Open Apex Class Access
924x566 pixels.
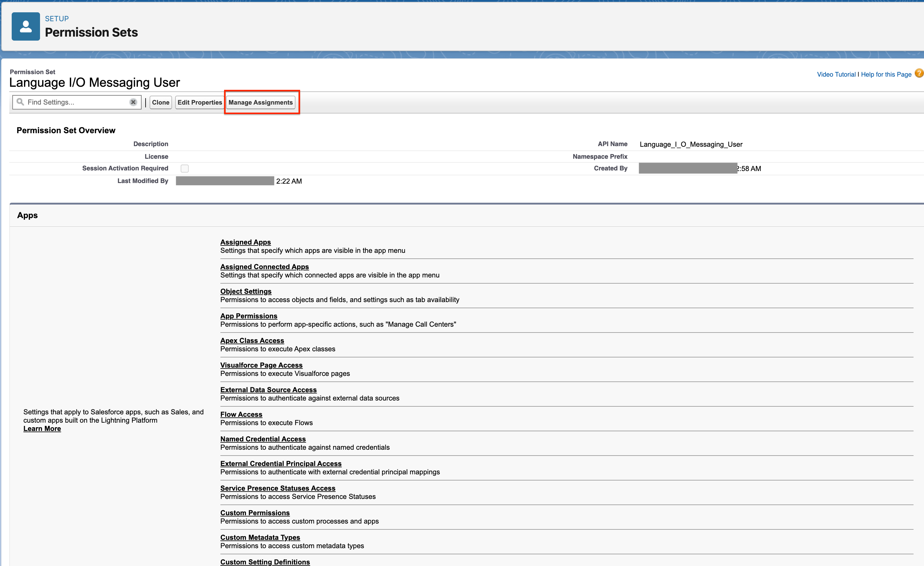tap(252, 340)
